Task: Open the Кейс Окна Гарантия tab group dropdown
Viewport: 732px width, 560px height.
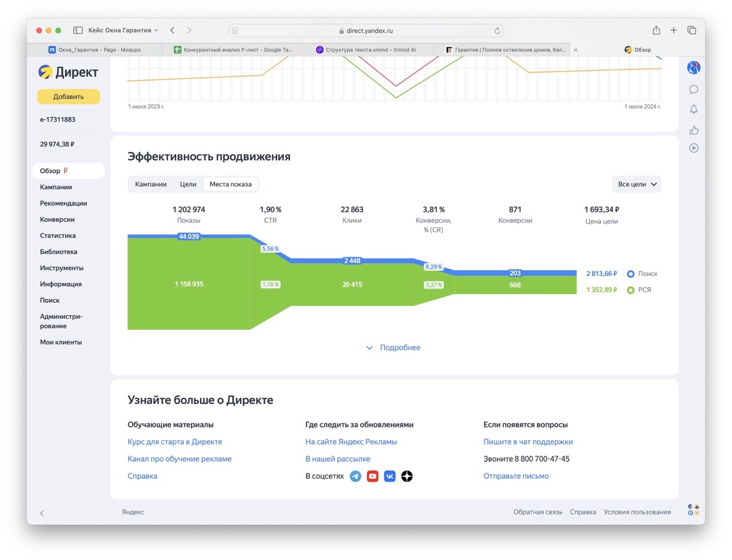Action: (x=123, y=30)
